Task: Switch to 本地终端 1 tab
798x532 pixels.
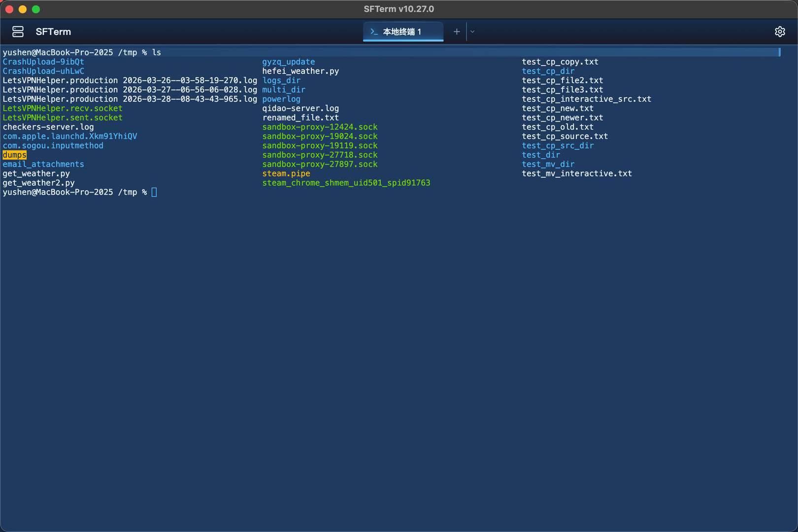Action: point(403,32)
